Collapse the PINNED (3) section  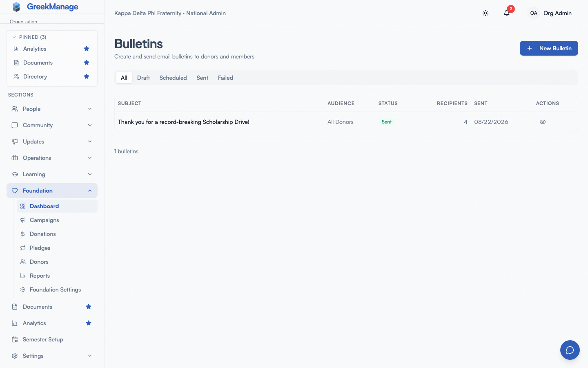click(29, 37)
